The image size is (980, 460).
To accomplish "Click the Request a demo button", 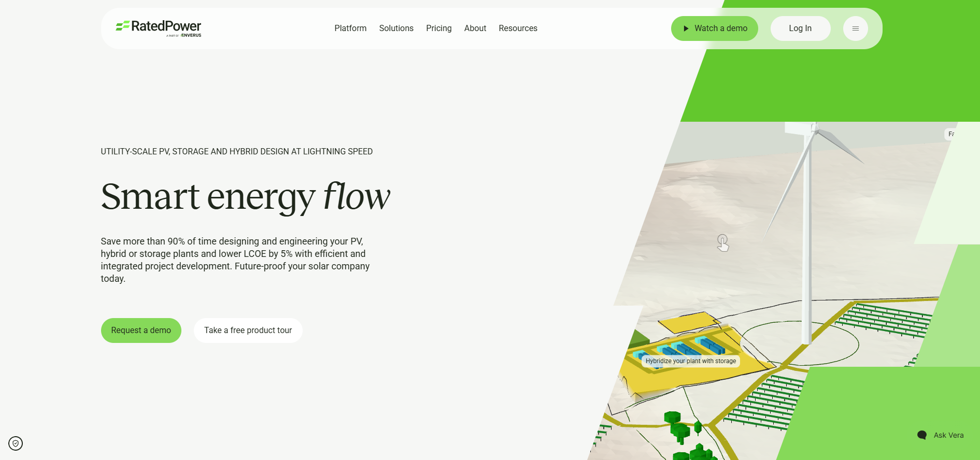I will tap(141, 330).
